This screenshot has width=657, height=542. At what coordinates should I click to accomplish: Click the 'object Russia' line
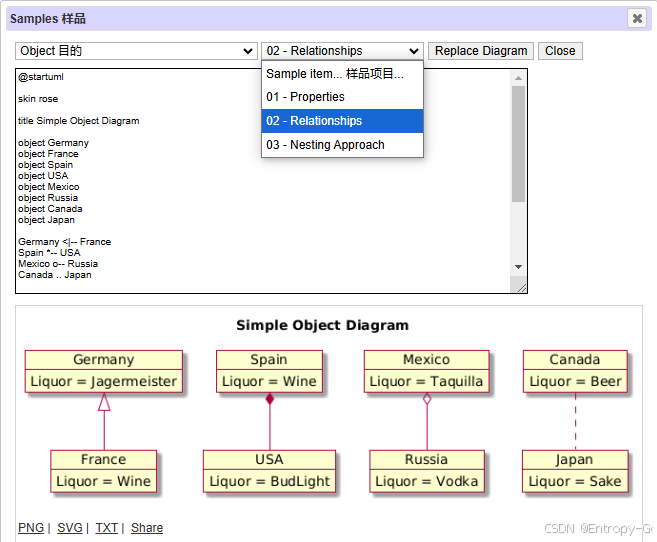pos(48,198)
